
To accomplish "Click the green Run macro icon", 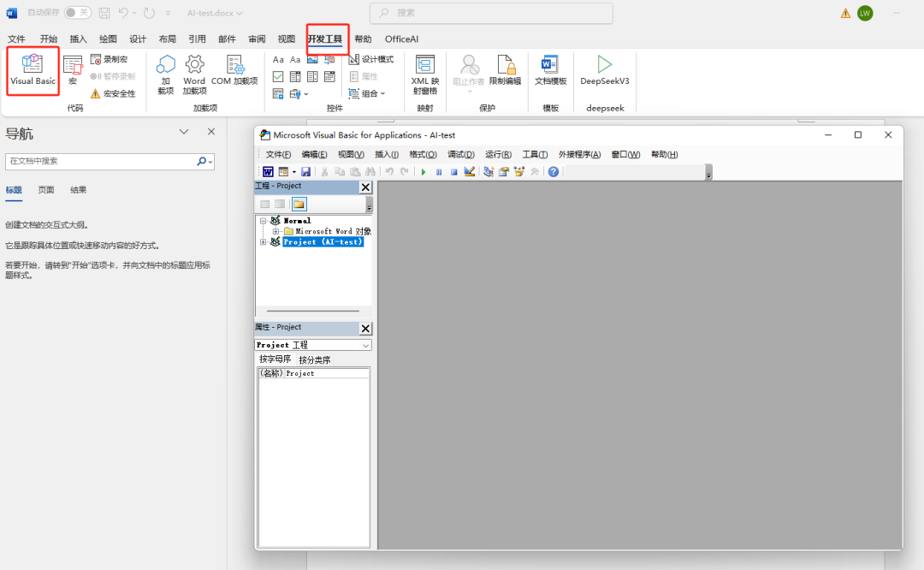I will pyautogui.click(x=423, y=171).
